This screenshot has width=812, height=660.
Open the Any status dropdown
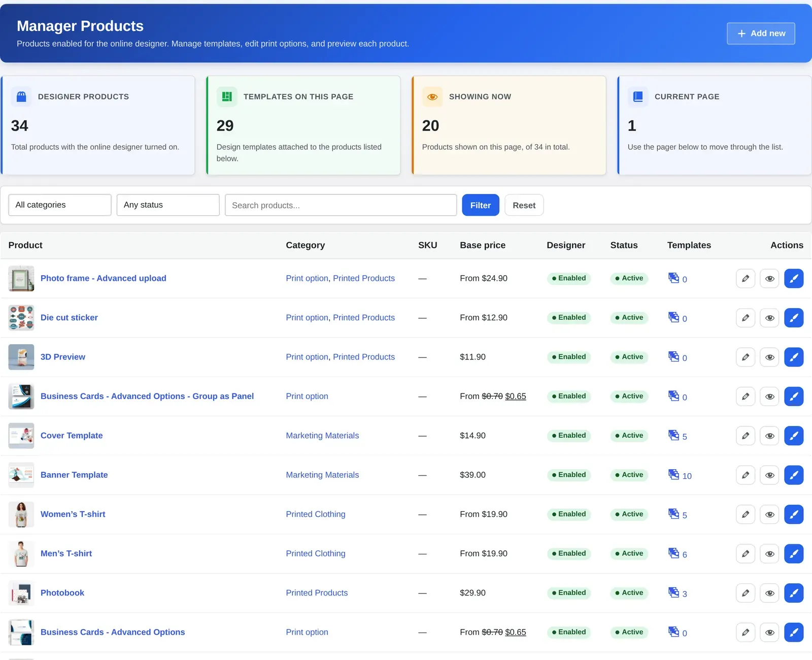(168, 205)
